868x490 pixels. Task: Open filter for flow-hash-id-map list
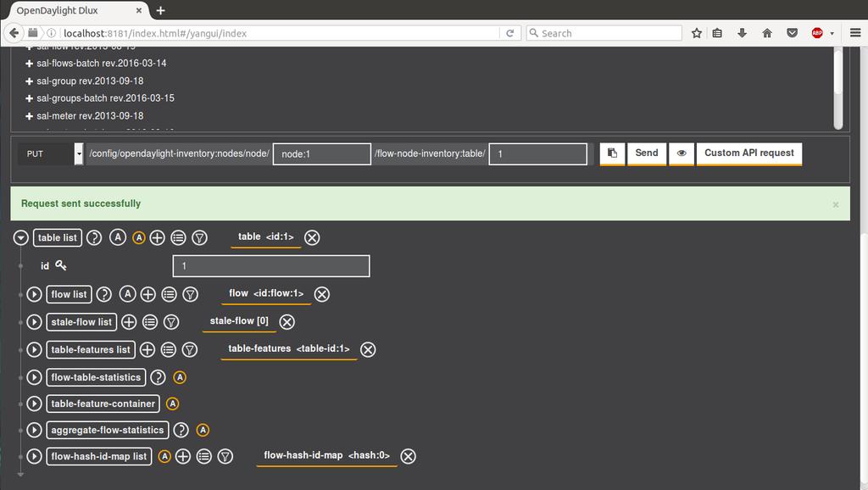pos(225,456)
